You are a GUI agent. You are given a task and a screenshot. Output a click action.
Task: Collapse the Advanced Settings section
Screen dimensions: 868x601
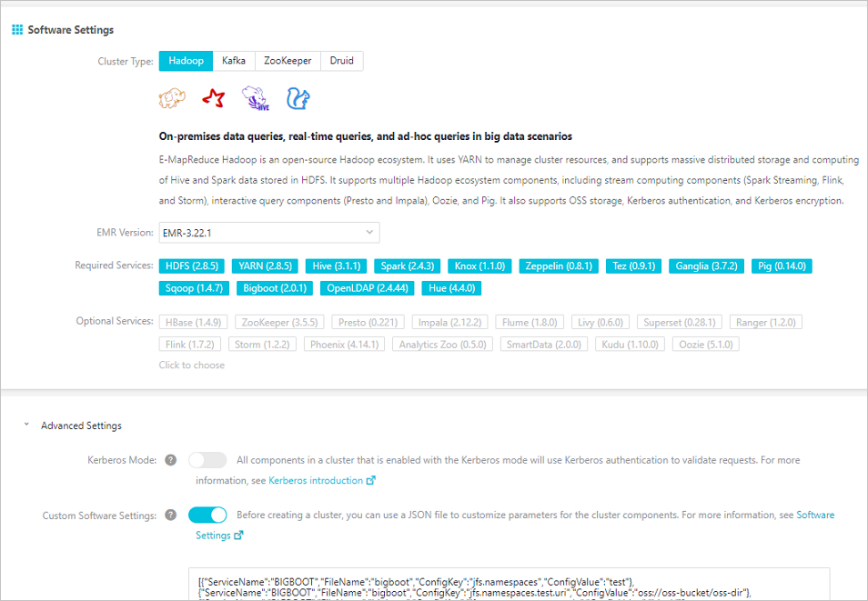(x=26, y=425)
